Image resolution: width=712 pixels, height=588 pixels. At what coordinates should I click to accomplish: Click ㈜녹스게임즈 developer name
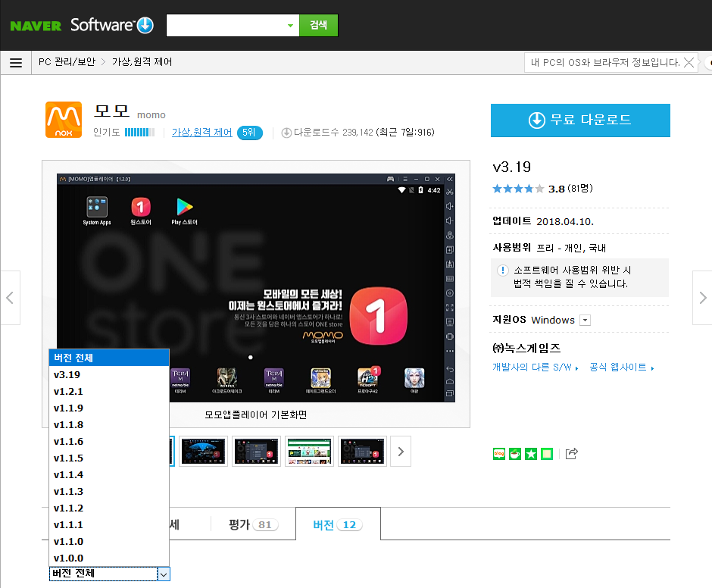pos(526,348)
